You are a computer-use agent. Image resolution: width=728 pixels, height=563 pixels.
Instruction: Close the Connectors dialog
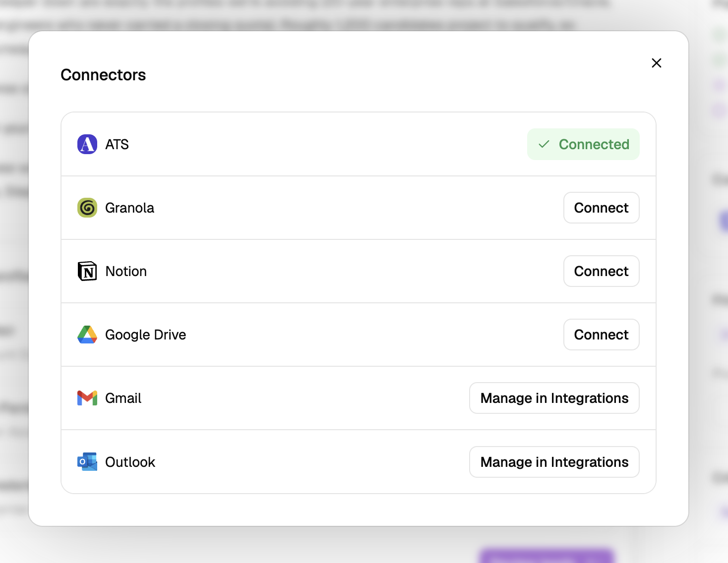[x=657, y=63]
